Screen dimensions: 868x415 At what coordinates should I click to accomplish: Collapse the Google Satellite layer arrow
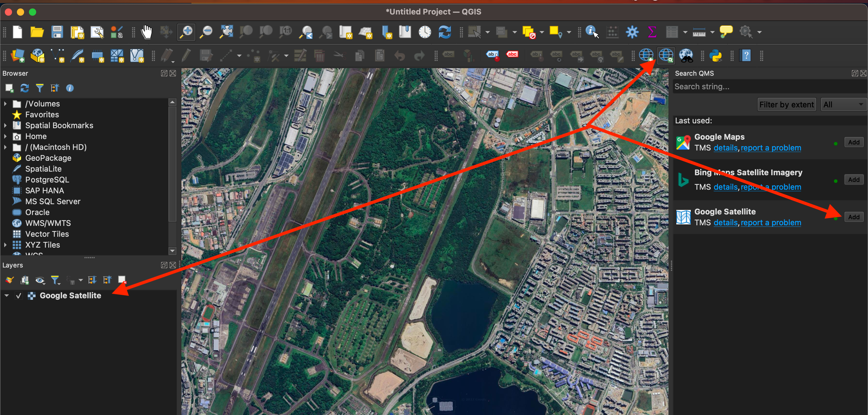point(7,296)
